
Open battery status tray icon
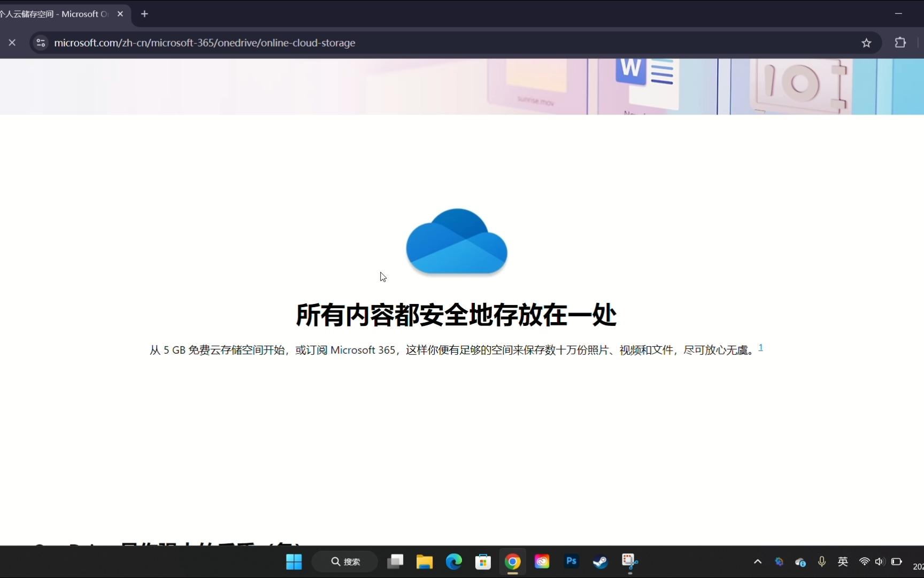coord(897,561)
